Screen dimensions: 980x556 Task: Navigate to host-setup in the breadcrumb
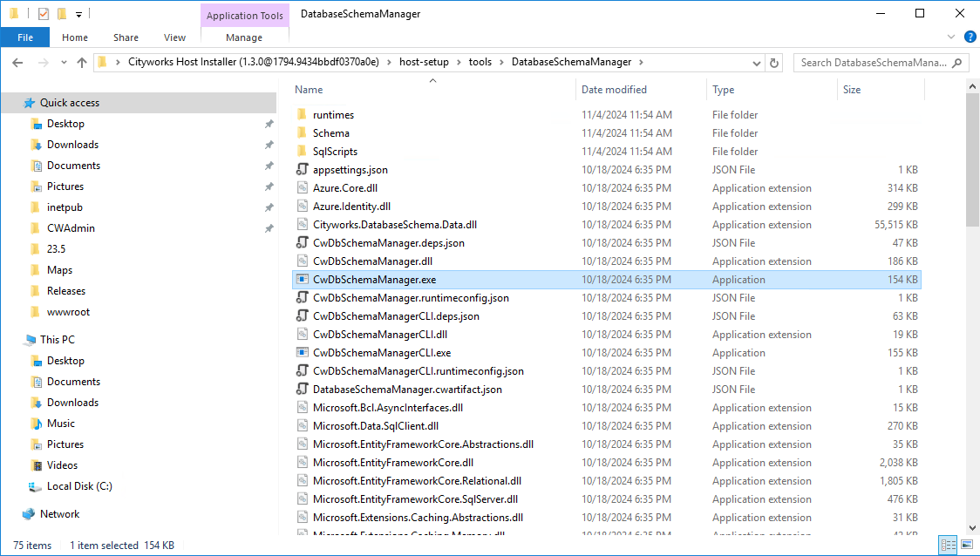[x=425, y=63]
